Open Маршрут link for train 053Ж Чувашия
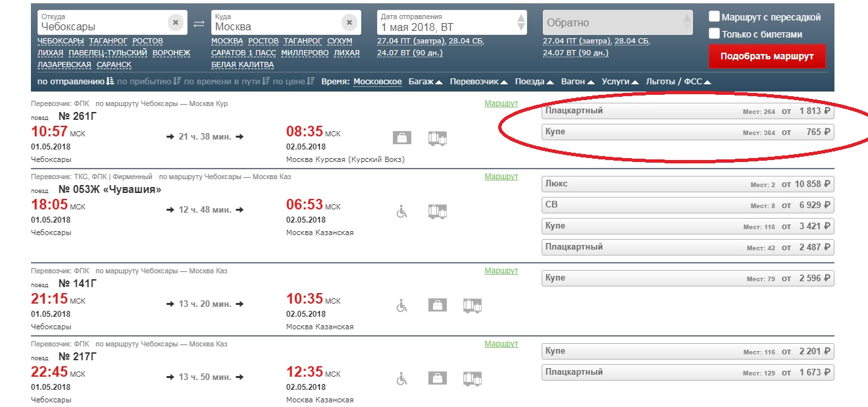The width and height of the screenshot is (868, 407). tap(501, 176)
